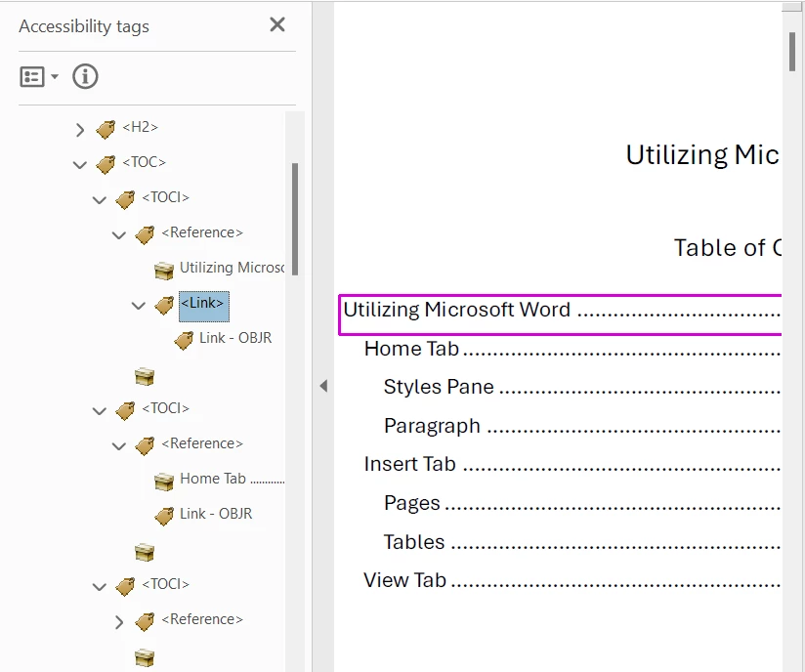
Task: Select the first Reference tag icon
Action: [x=145, y=235]
